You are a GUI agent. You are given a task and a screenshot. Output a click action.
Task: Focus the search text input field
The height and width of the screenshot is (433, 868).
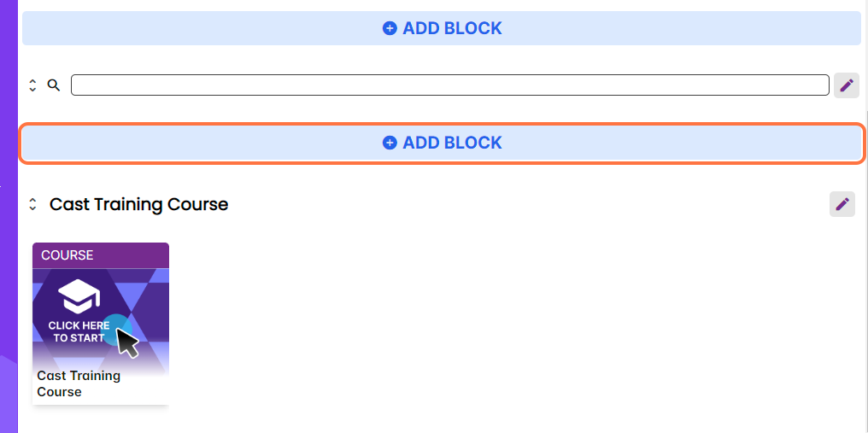[x=449, y=85]
